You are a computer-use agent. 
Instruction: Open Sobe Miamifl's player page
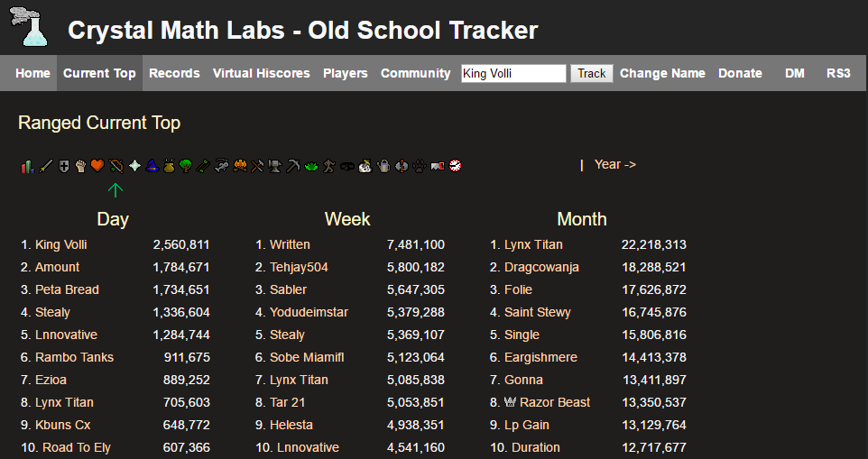[307, 357]
